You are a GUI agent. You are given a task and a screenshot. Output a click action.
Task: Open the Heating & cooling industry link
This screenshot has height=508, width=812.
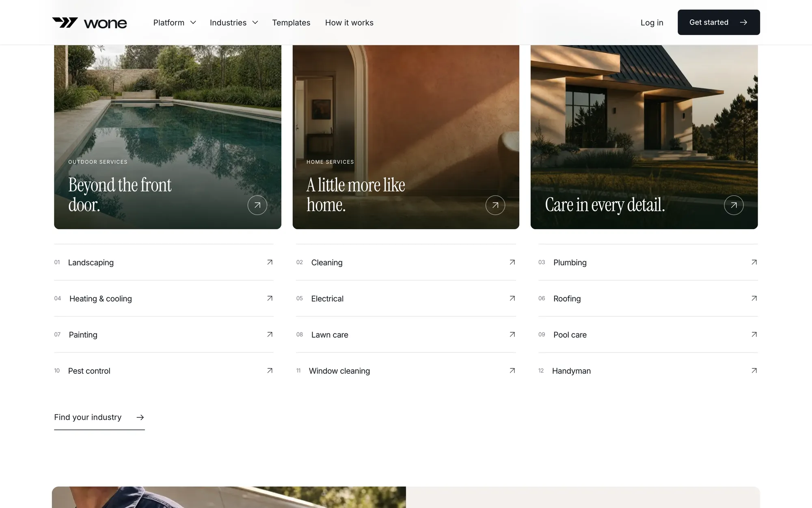(x=164, y=298)
